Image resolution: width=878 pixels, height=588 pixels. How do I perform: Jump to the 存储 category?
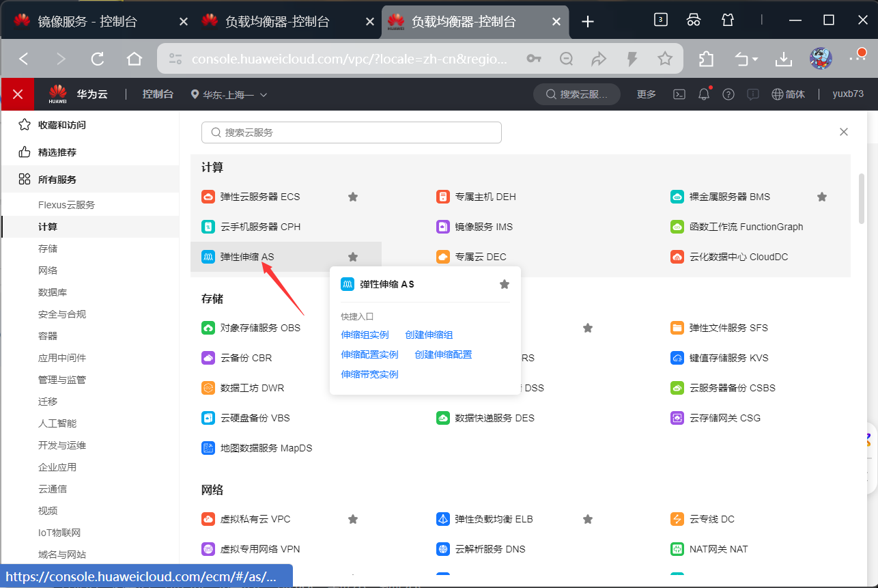(48, 249)
